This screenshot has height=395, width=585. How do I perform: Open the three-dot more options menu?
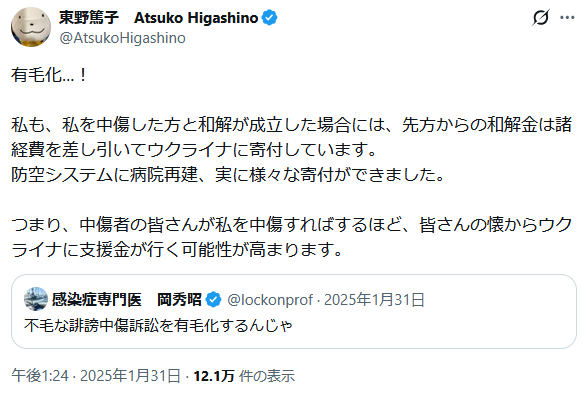(567, 17)
